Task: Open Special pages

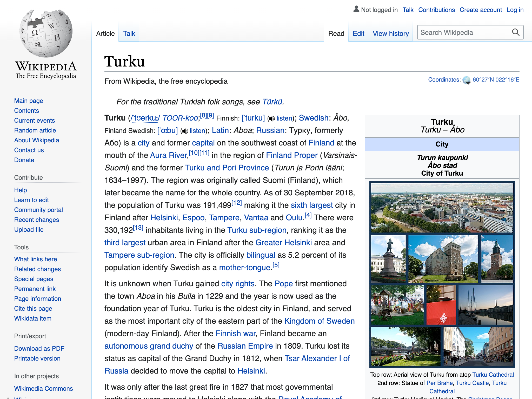Action: [34, 279]
